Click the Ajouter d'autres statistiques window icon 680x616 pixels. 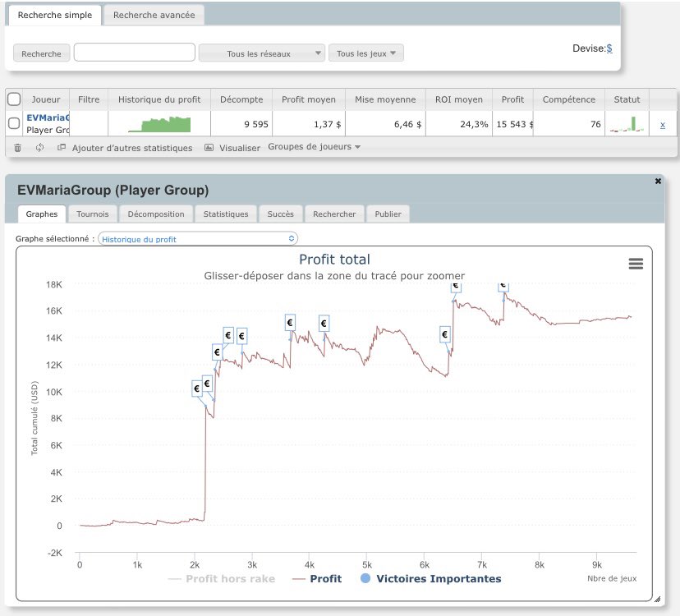[62, 148]
